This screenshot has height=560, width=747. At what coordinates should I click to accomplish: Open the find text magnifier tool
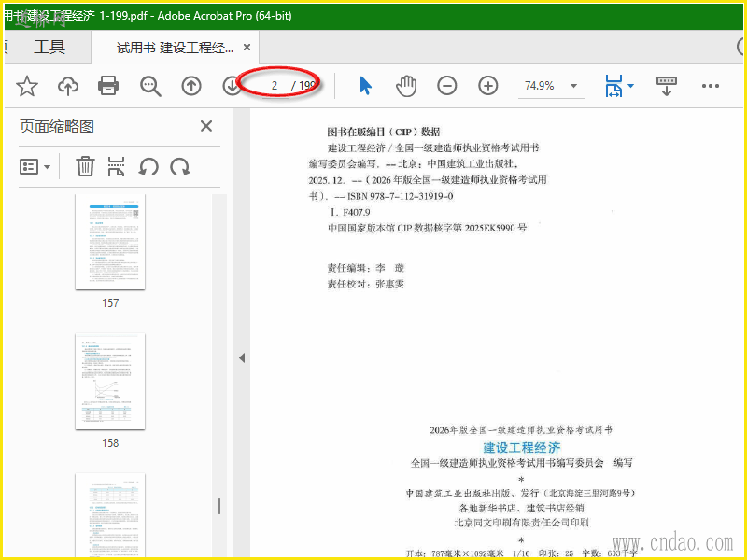pyautogui.click(x=150, y=87)
